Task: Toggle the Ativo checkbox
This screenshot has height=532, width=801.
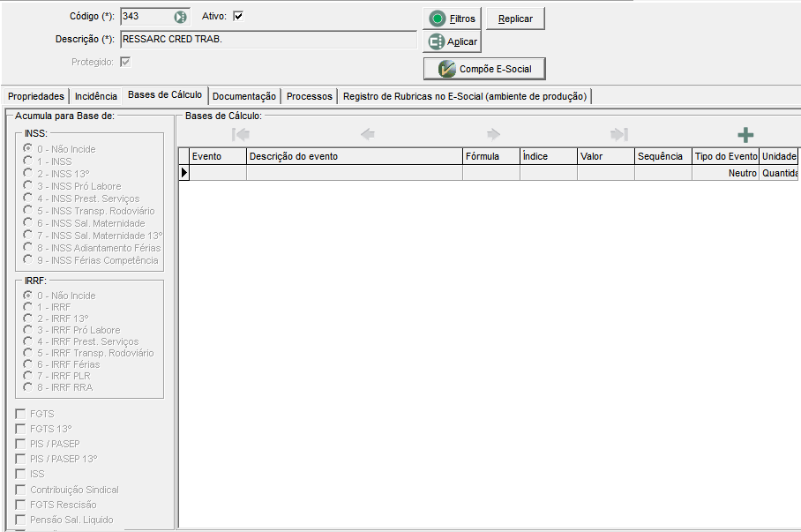Action: pyautogui.click(x=238, y=17)
